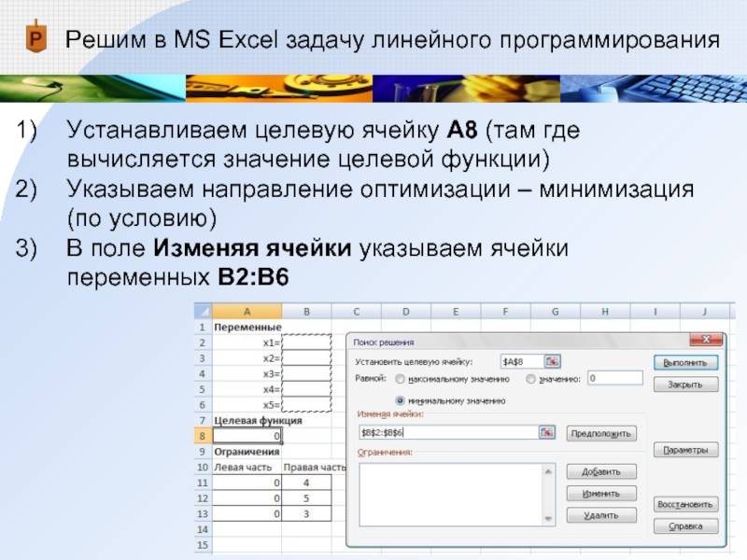Select column F header
The height and width of the screenshot is (560, 747).
tap(505, 312)
